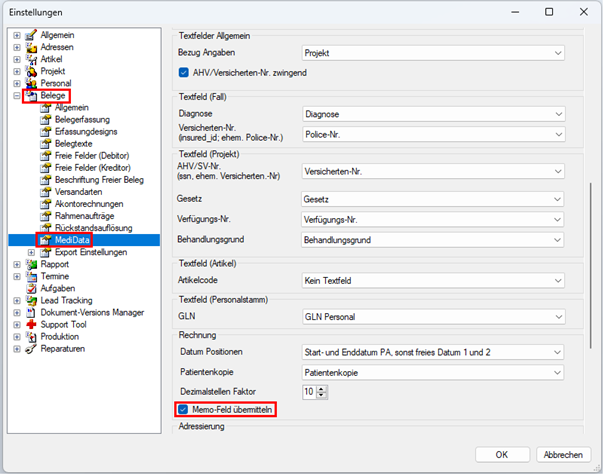Image resolution: width=605 pixels, height=475 pixels.
Task: Increase Dezimalstellen Faktor with up arrow
Action: coord(321,389)
